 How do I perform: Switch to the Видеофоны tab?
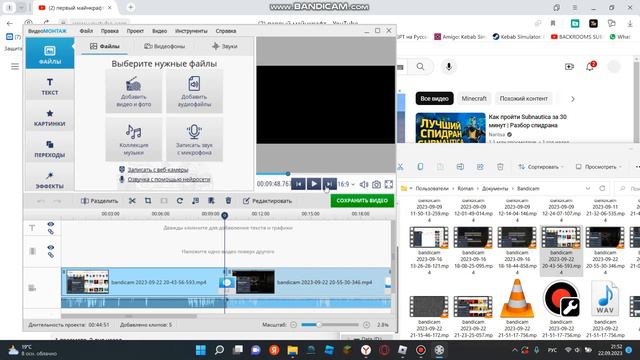coord(164,46)
